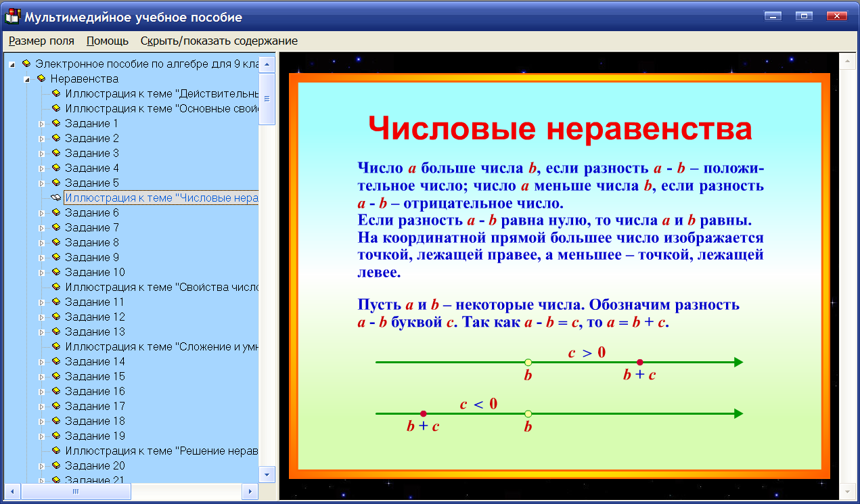Screen dimensions: 860x504
Task: Click the horizontal scrollbar below the contents tree
Action: click(x=74, y=492)
